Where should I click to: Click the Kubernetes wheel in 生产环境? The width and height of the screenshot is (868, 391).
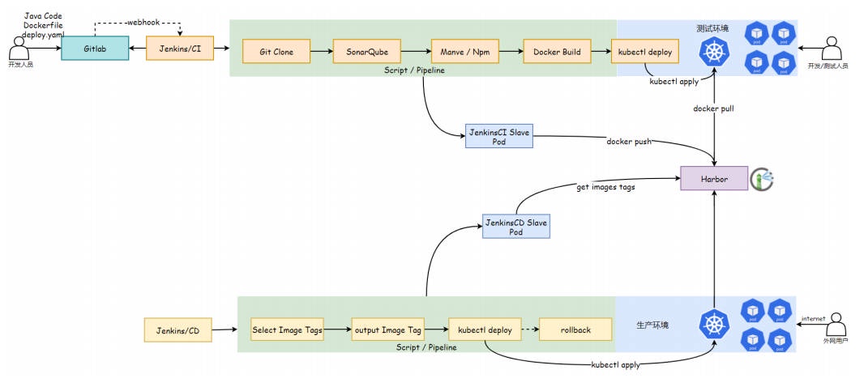click(x=714, y=324)
